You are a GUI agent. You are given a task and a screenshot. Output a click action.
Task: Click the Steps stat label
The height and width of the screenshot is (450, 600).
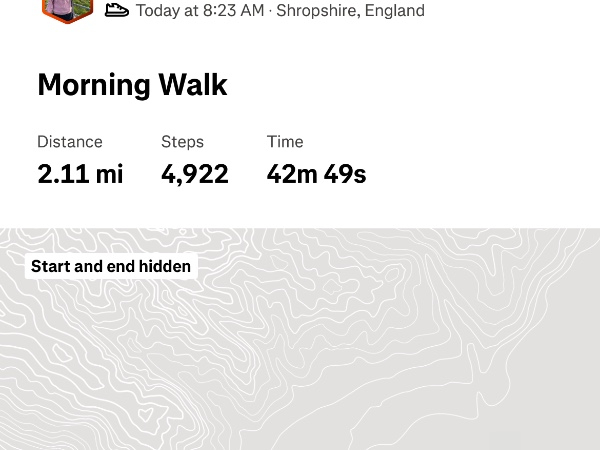[x=182, y=142]
